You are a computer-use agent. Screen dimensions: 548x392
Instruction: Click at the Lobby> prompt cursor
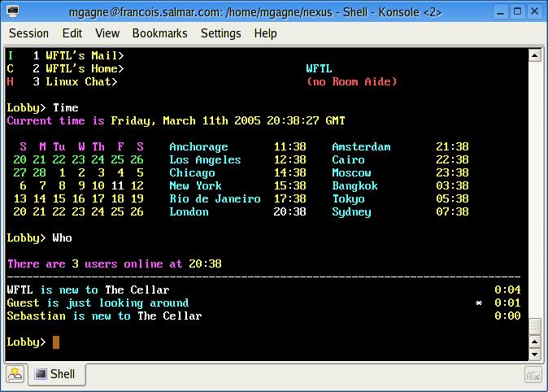[56, 342]
